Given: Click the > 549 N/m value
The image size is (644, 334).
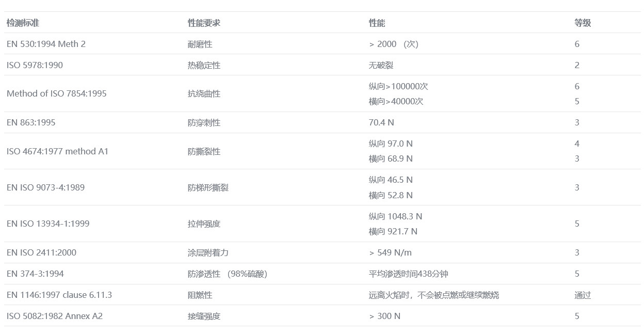Looking at the screenshot, I should pos(390,253).
